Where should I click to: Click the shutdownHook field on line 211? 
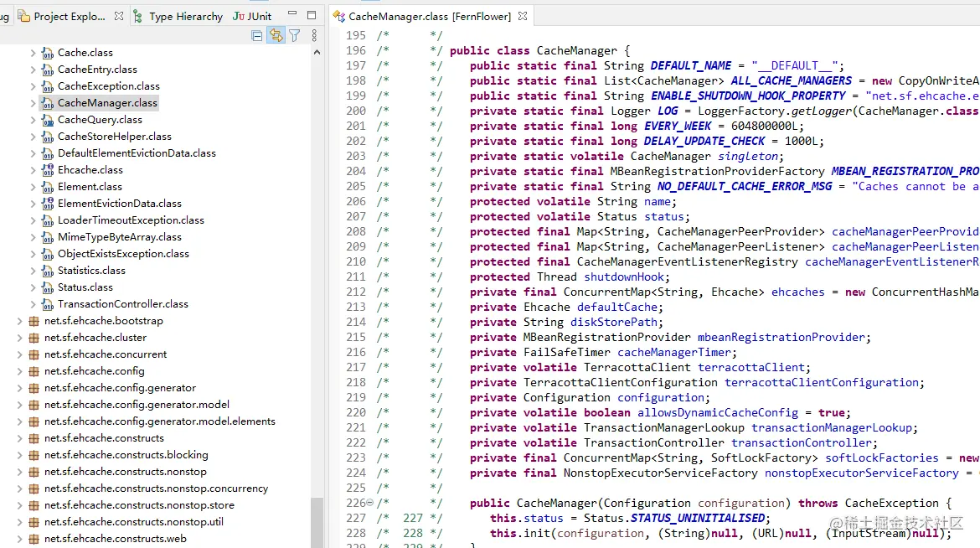(624, 277)
